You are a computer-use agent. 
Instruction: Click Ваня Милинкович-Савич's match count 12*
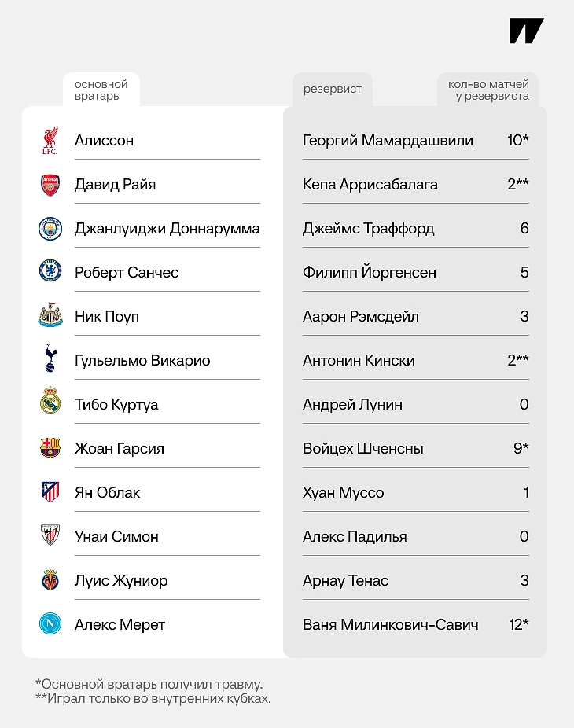click(x=518, y=625)
